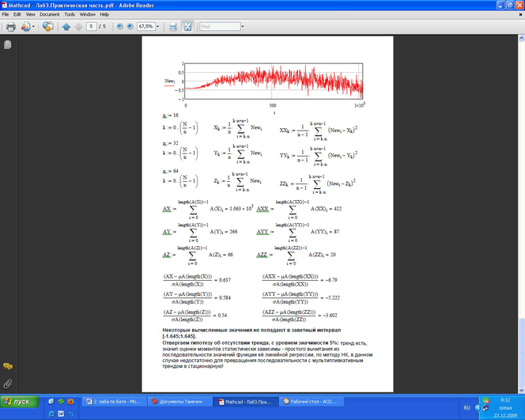This screenshot has height=420, width=525.
Task: Zoom out with the minus button
Action: pos(119,26)
